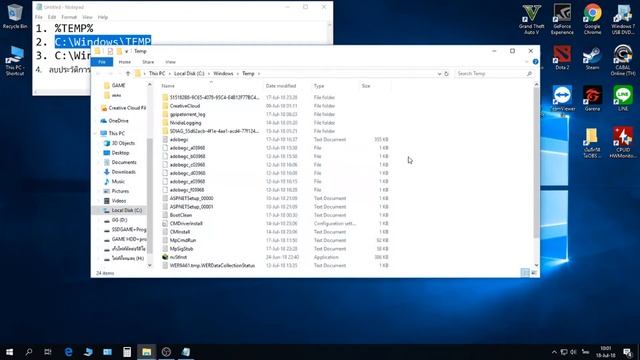
Task: Sort by Size column header
Action: pyautogui.click(x=375, y=86)
